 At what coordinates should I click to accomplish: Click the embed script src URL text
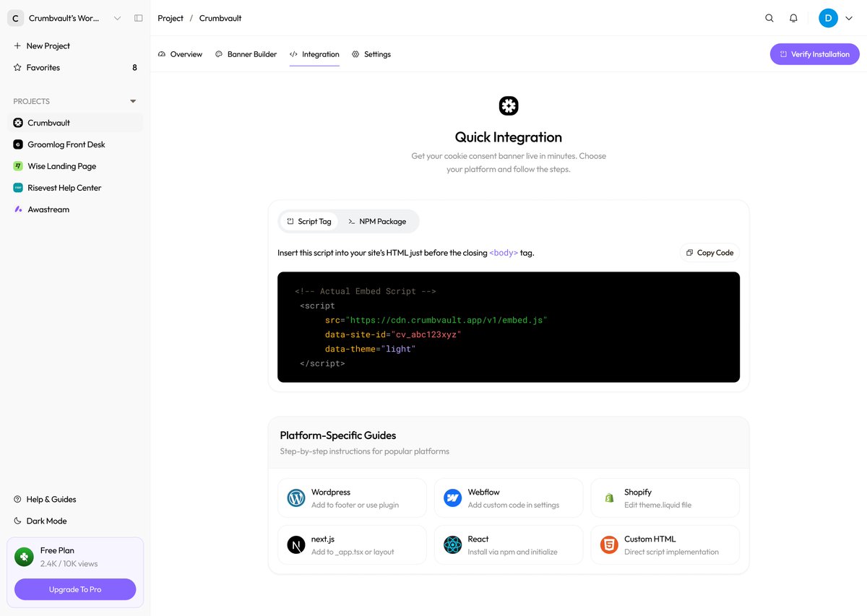pos(447,320)
